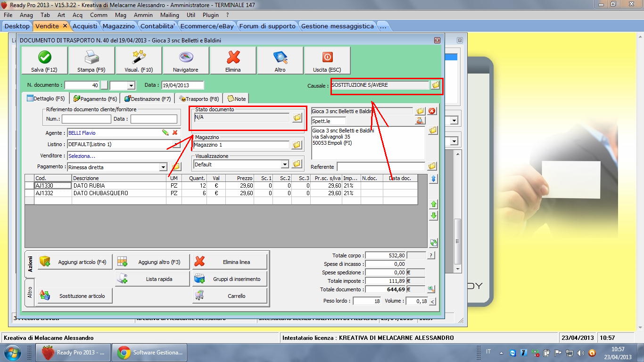The width and height of the screenshot is (644, 362).
Task: Open the Mailing menu
Action: pos(170,15)
